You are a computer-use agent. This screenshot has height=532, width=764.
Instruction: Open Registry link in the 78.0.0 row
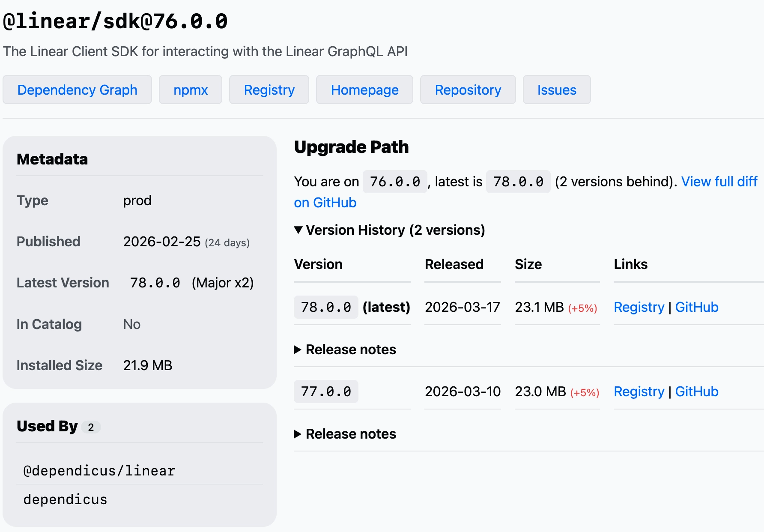tap(639, 307)
